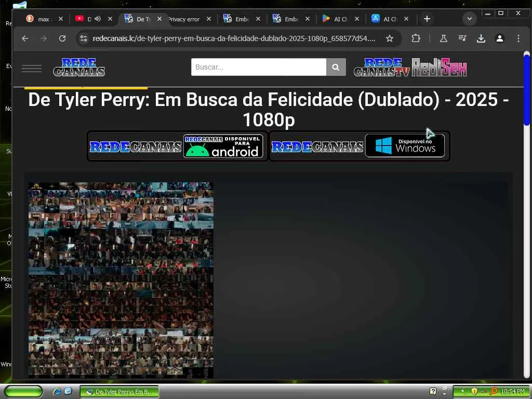
Task: Click the search magnifier button
Action: pyautogui.click(x=336, y=67)
